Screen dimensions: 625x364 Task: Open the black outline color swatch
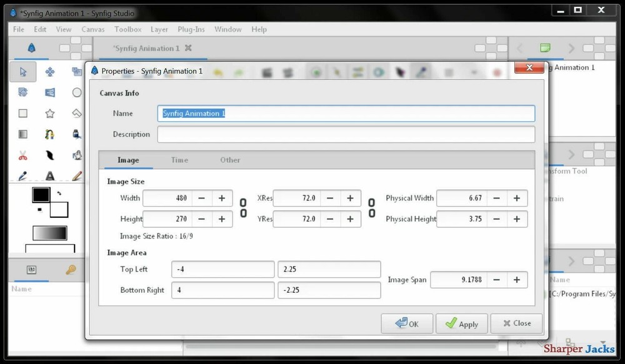point(41,195)
